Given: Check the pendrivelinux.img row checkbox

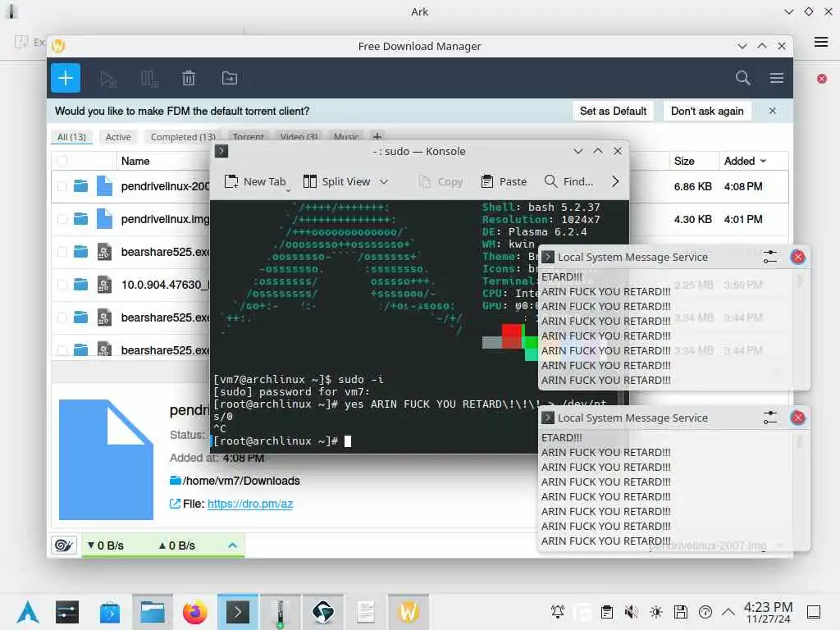Looking at the screenshot, I should pos(62,219).
